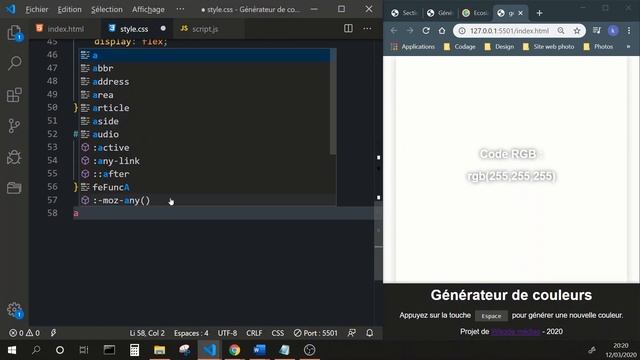Screen dimensions: 640x360
Task: Open Word from the taskbar
Action: [260, 350]
